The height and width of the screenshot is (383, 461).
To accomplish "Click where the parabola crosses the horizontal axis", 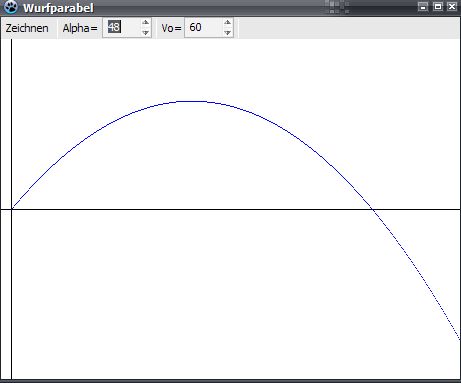I will 373,209.
